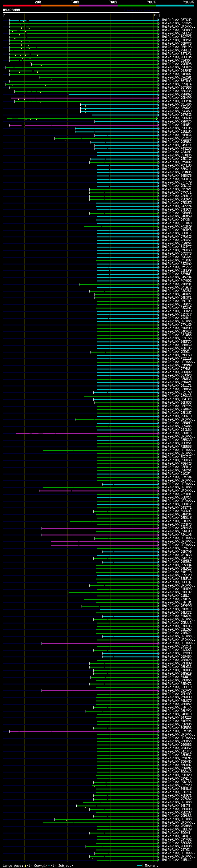Select hit label UniRef100_B6TDA9
The height and width of the screenshot is (868, 197).
(x=176, y=81)
